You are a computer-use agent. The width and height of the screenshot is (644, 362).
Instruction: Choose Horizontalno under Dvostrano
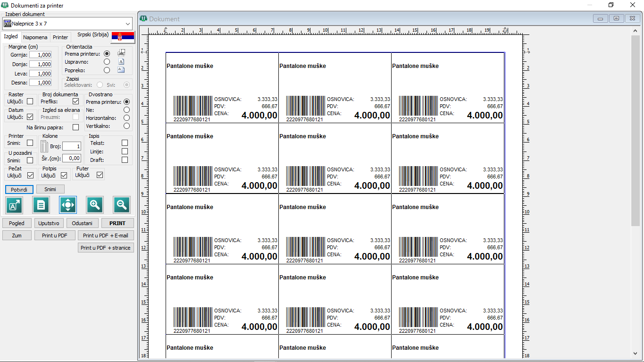pyautogui.click(x=126, y=118)
